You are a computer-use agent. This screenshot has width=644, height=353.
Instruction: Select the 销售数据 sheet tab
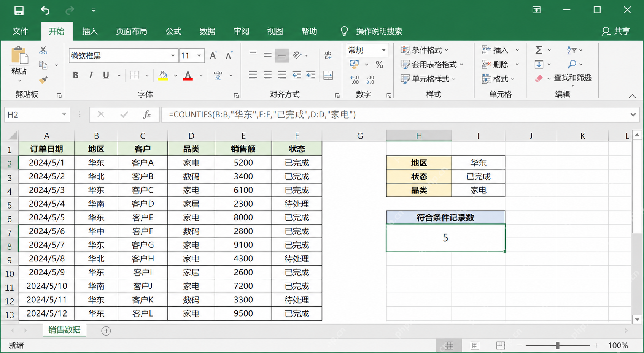[x=64, y=330]
